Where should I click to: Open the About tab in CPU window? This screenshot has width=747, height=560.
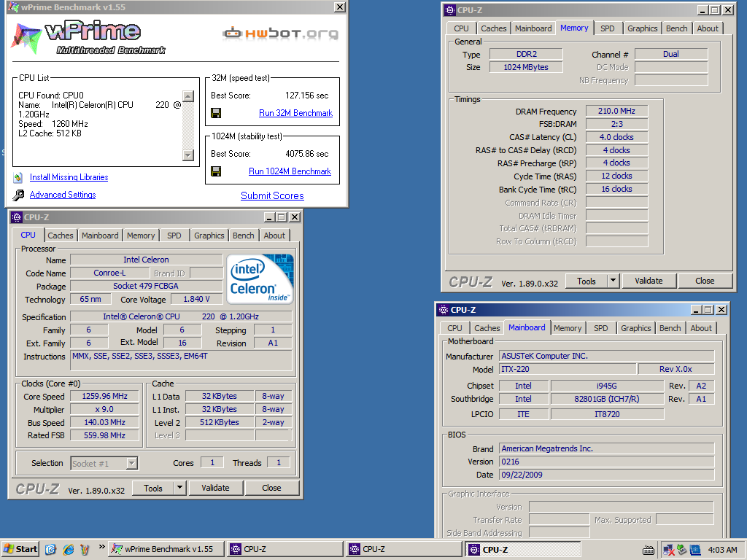click(x=274, y=236)
